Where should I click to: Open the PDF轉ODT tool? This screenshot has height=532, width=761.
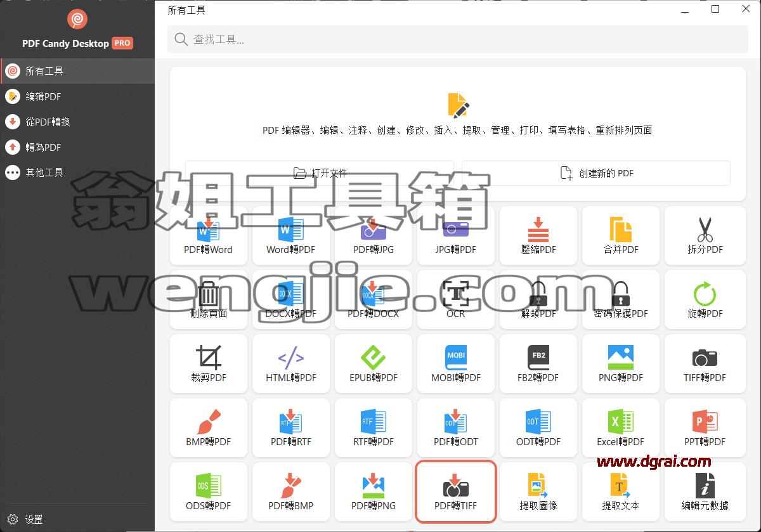(x=456, y=427)
